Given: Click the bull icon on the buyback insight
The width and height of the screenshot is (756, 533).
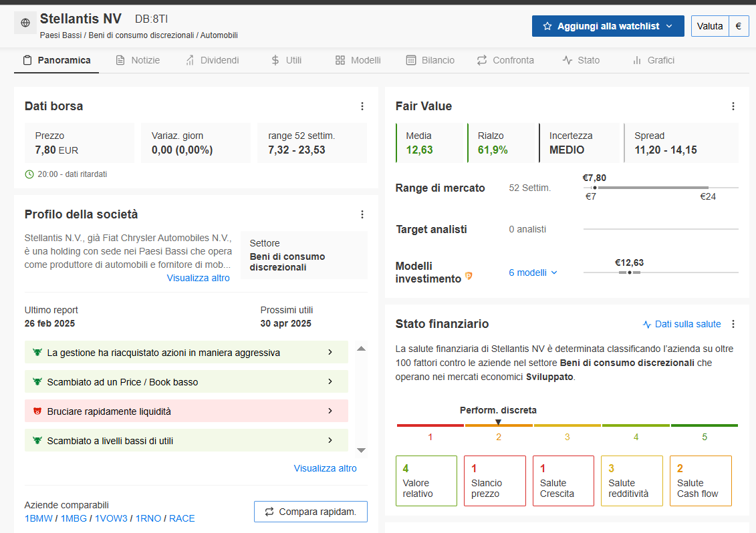Looking at the screenshot, I should click(37, 352).
